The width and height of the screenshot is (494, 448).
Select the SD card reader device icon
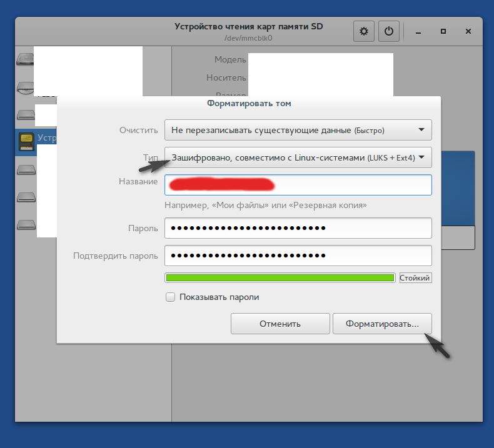pyautogui.click(x=26, y=141)
